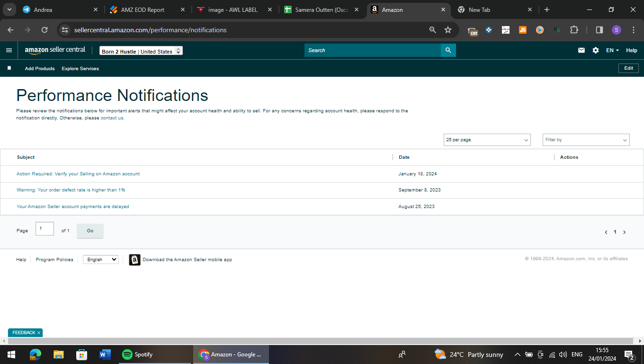Image resolution: width=644 pixels, height=364 pixels.
Task: Open the Chrome extensions puzzle menu
Action: tap(574, 30)
